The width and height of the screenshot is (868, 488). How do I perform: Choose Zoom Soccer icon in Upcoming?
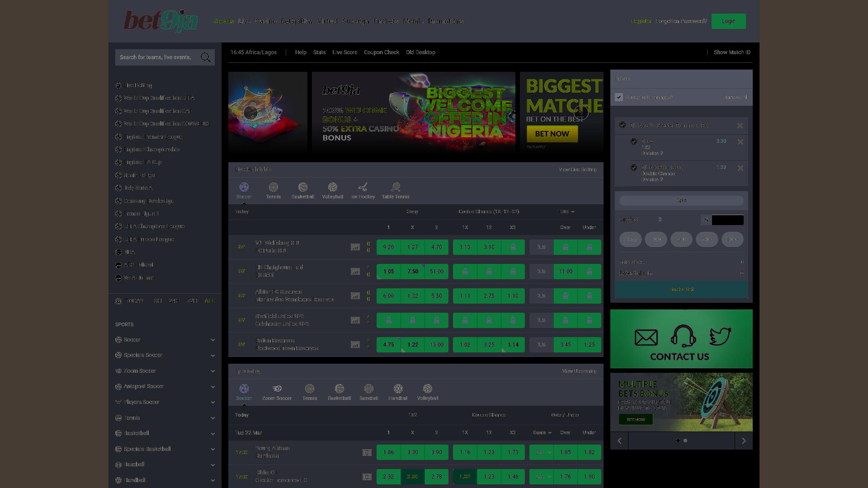pos(277,389)
